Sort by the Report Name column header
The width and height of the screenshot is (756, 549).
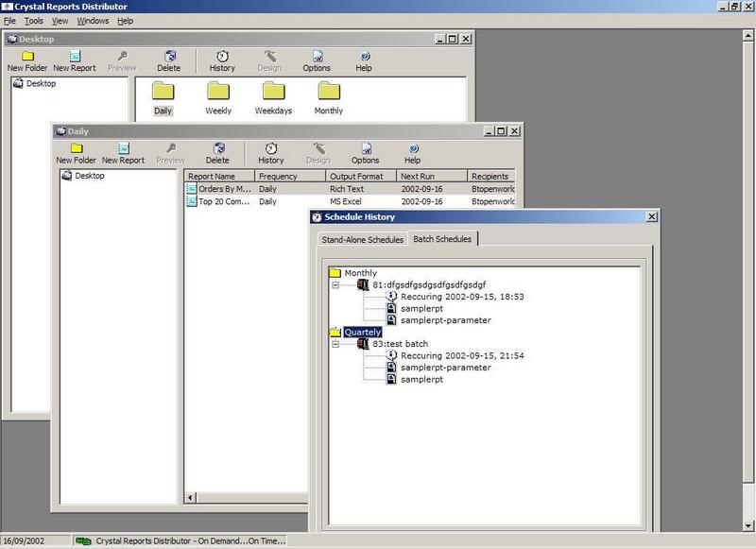(x=219, y=176)
